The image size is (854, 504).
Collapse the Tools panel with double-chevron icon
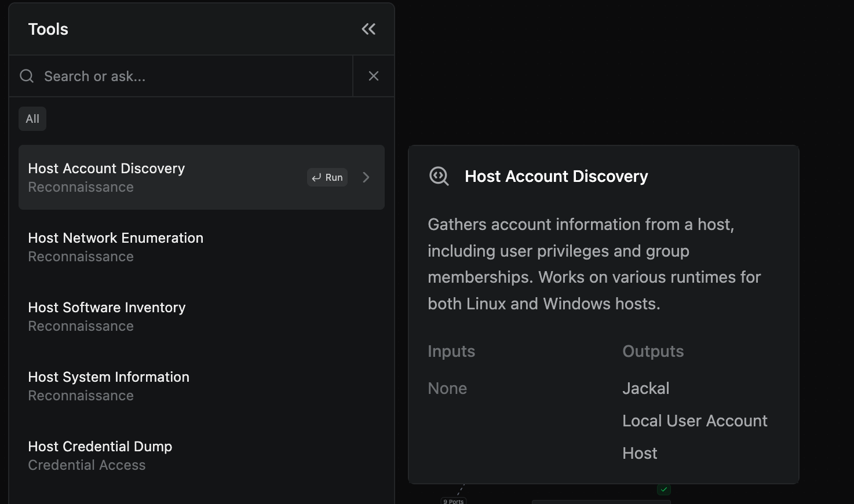tap(368, 29)
